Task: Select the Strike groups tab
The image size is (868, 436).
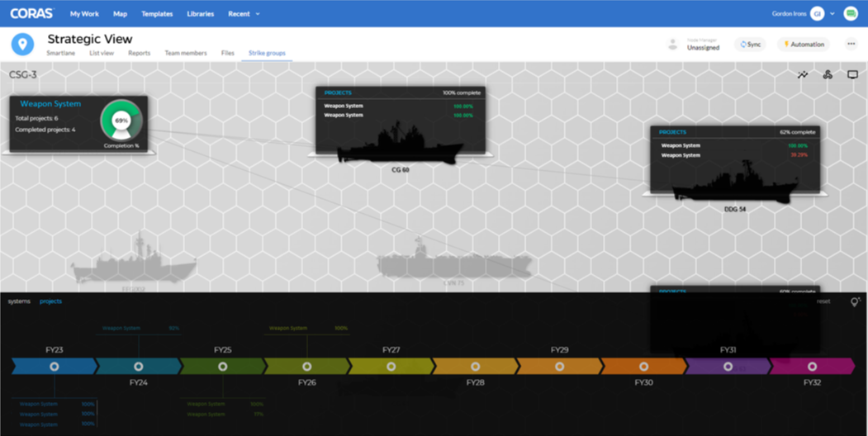Action: 268,53
